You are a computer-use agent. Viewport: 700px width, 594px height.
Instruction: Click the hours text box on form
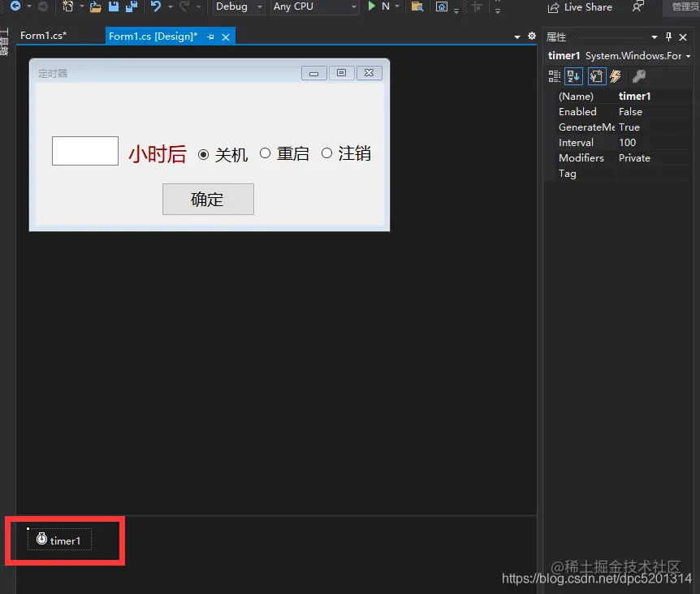(x=85, y=151)
